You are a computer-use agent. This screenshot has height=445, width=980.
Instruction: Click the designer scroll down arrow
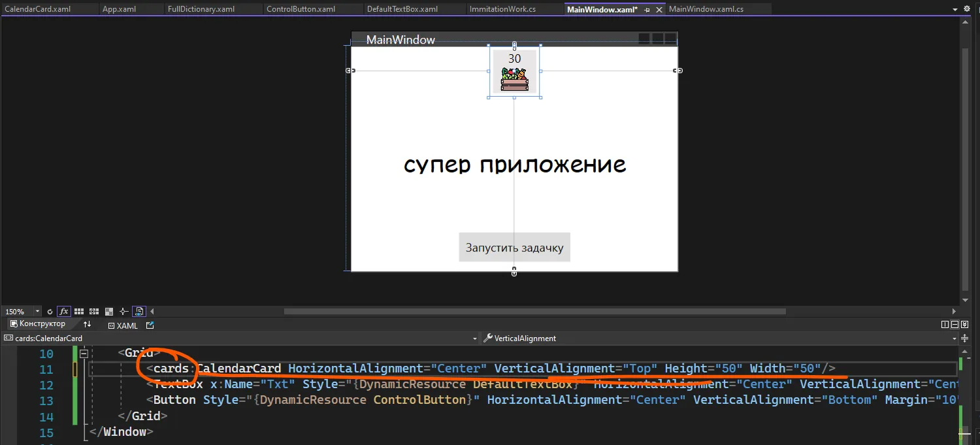point(965,300)
